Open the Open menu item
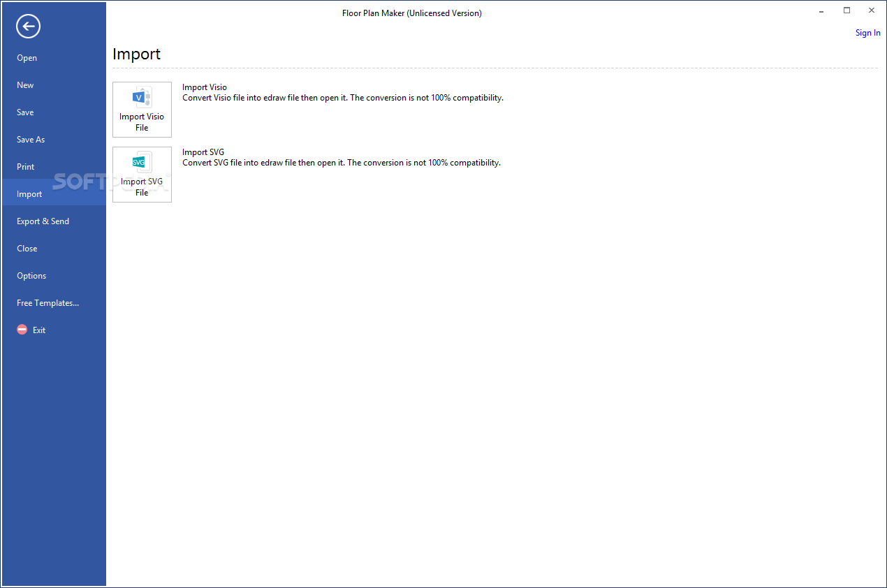Viewport: 887px width, 588px height. coord(54,58)
